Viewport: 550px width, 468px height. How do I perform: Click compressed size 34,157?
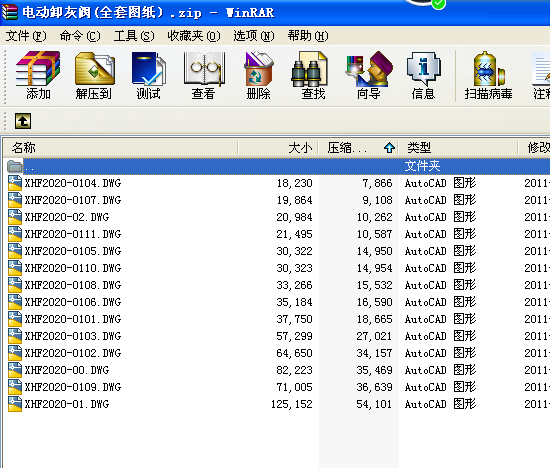pyautogui.click(x=374, y=353)
